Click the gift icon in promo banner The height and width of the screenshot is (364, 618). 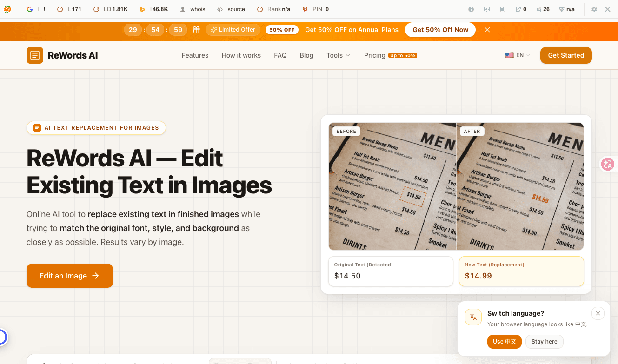coord(196,30)
